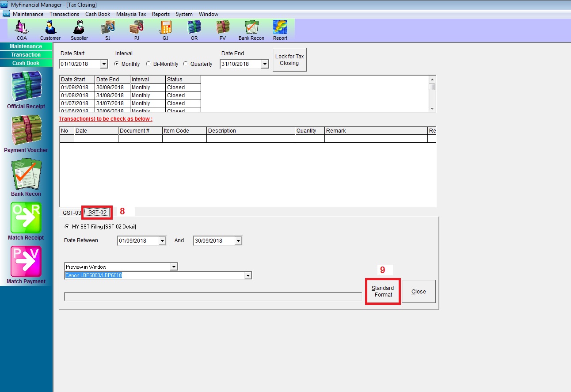Screen dimensions: 571x392
Task: Select the Bi-Monthly interval option
Action: (148, 64)
